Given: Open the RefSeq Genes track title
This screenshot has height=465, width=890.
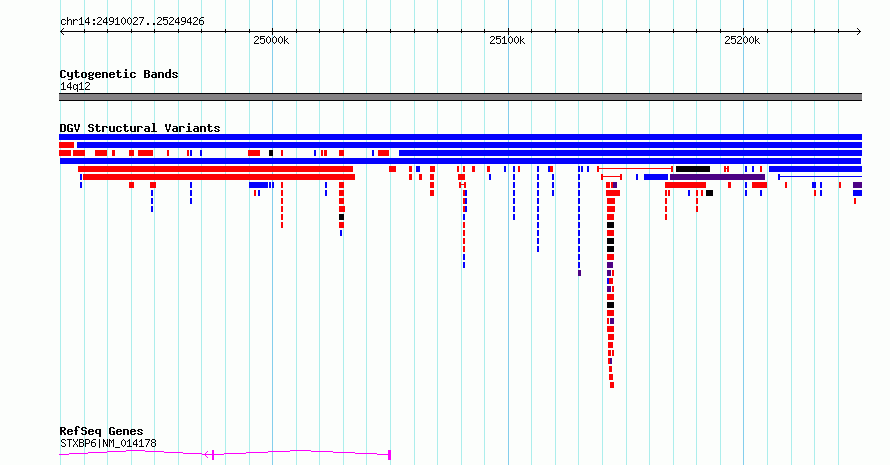Looking at the screenshot, I should [x=101, y=431].
